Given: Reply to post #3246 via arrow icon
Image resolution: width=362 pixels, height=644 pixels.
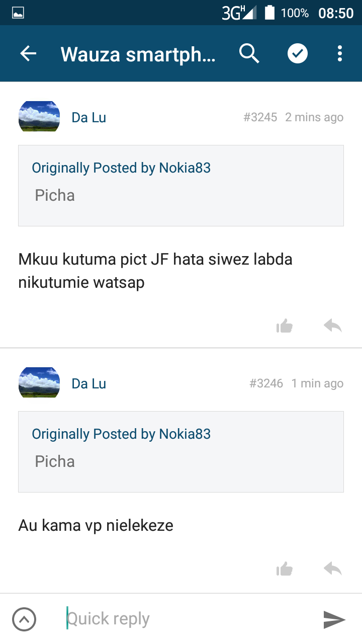Looking at the screenshot, I should (x=333, y=569).
